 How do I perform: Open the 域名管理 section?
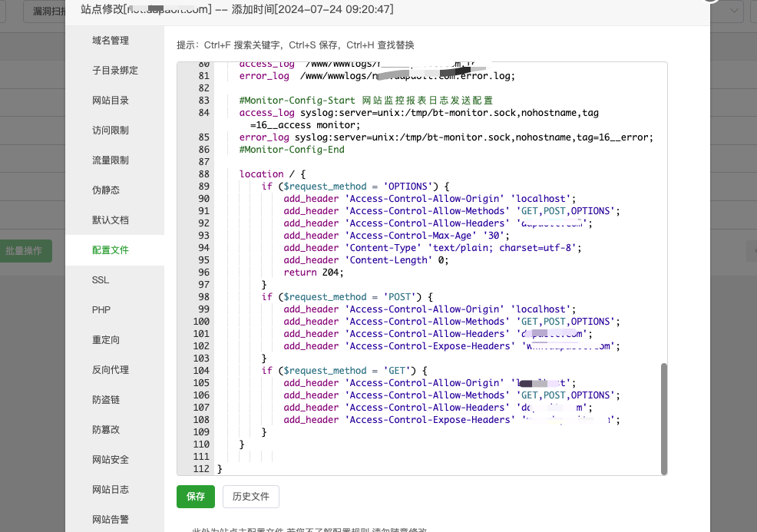(x=111, y=41)
